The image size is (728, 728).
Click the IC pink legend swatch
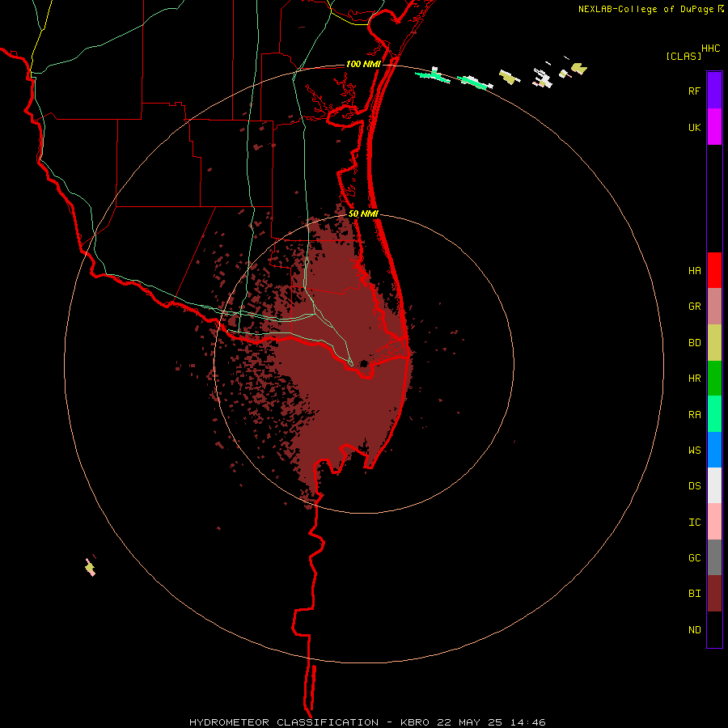coord(714,522)
